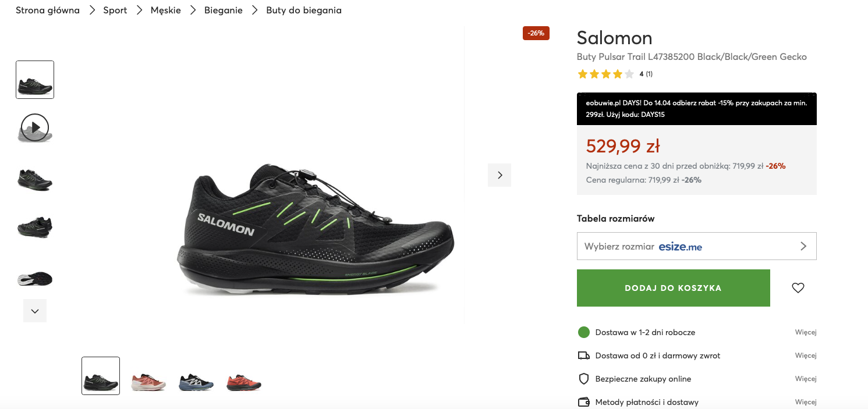
Task: Select the blue color variant shoe
Action: click(196, 382)
